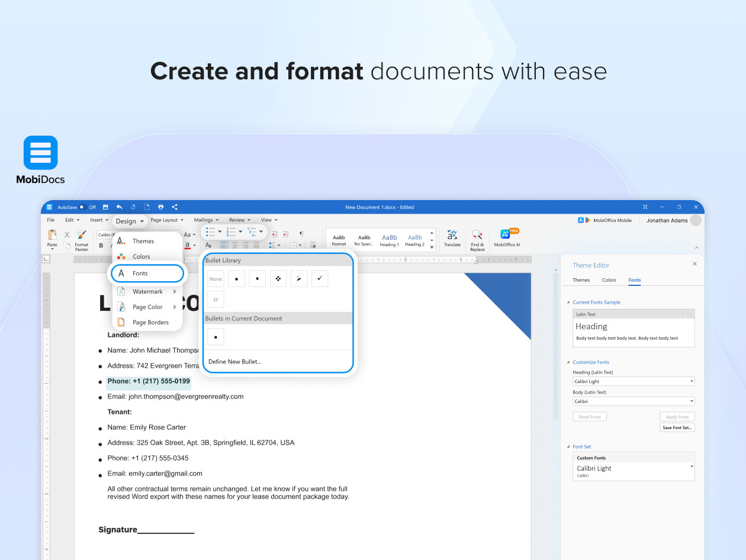Image resolution: width=746 pixels, height=560 pixels.
Task: Open the Body (Latin Text) font dropdown
Action: point(633,401)
